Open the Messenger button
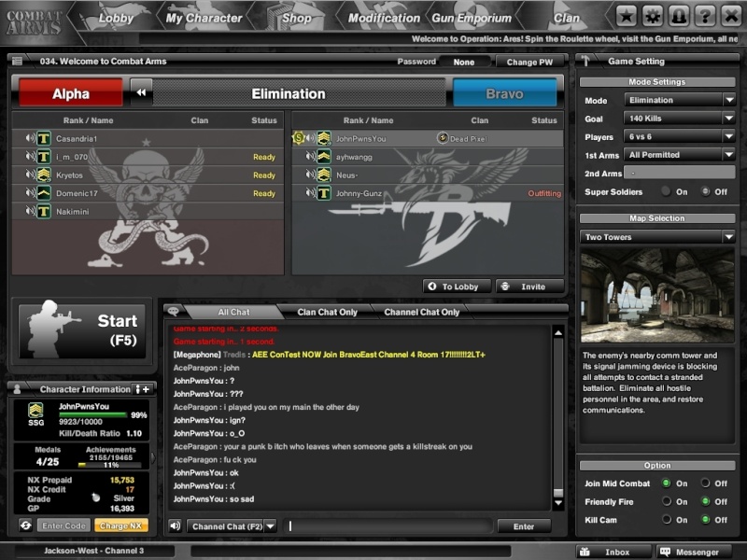This screenshot has width=747, height=560. (694, 552)
